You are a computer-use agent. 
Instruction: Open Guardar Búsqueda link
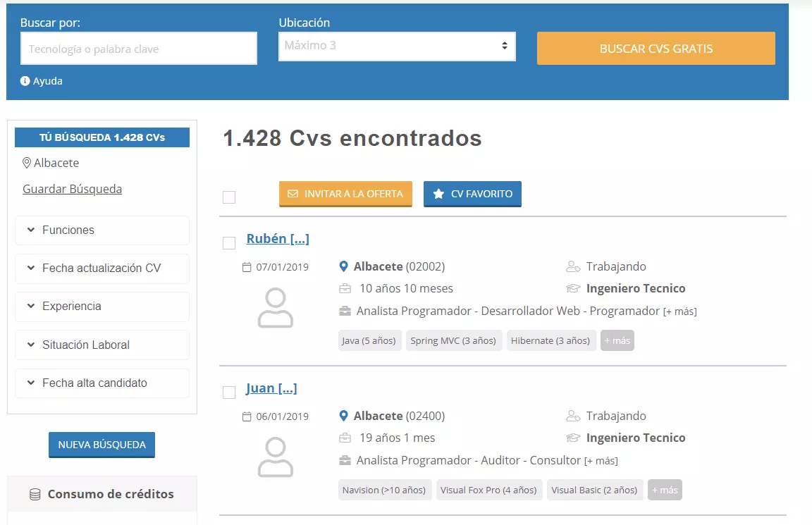[x=72, y=189]
